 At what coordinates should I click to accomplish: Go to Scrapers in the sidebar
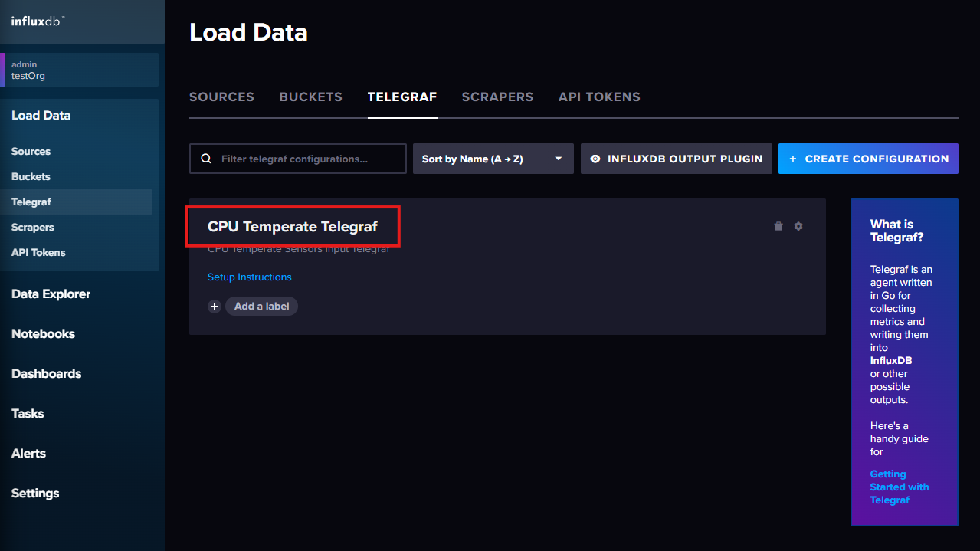click(33, 228)
